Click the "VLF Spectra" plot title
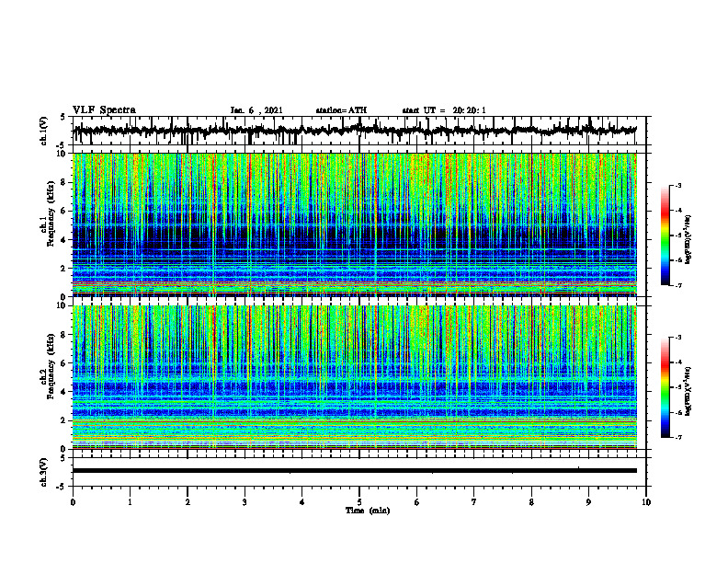Image resolution: width=728 pixels, height=563 pixels. click(x=104, y=110)
